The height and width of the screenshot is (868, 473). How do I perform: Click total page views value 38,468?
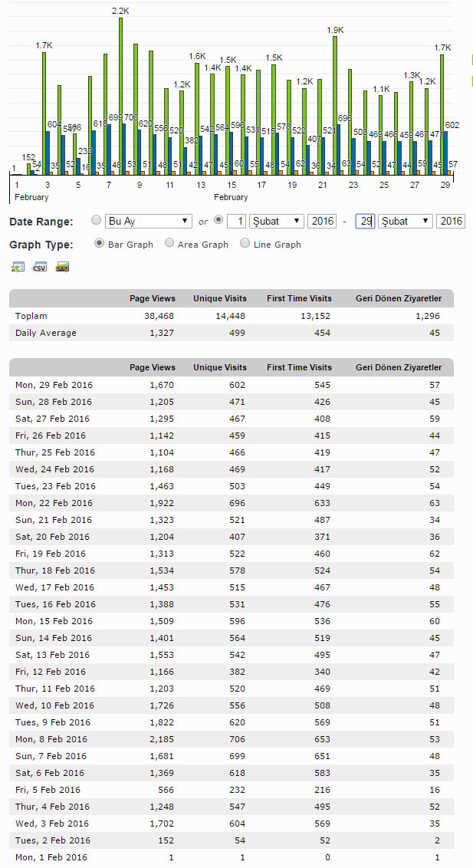coord(158,316)
